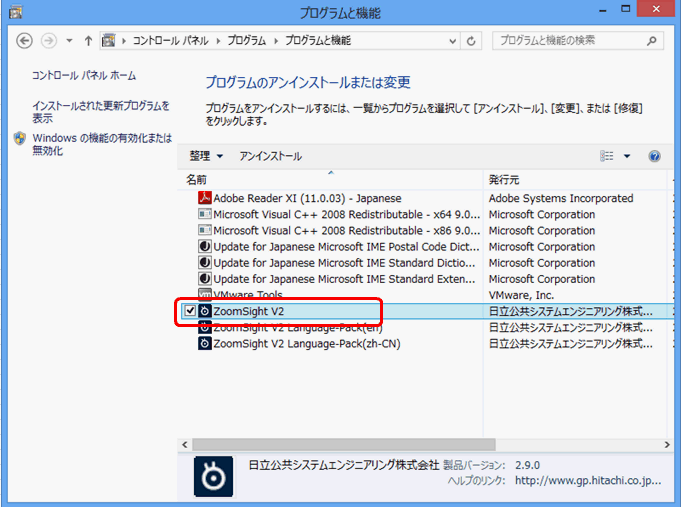Image resolution: width=681 pixels, height=507 pixels.
Task: Click Adobe Systems Incorporated publisher cell
Action: point(561,199)
